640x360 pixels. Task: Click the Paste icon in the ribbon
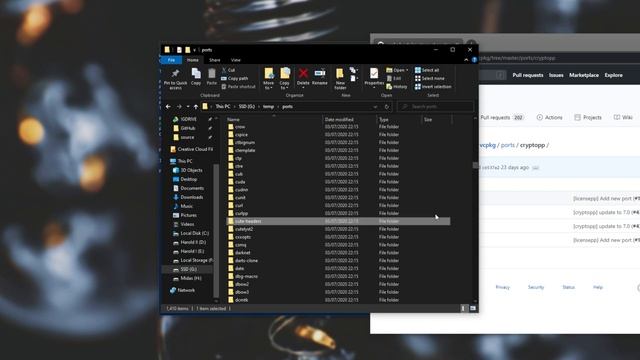(211, 73)
